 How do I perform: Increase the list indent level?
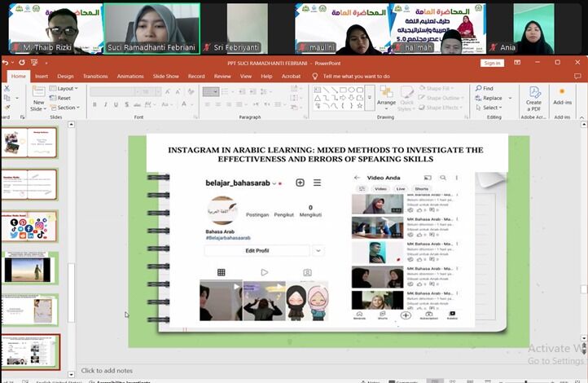point(253,91)
